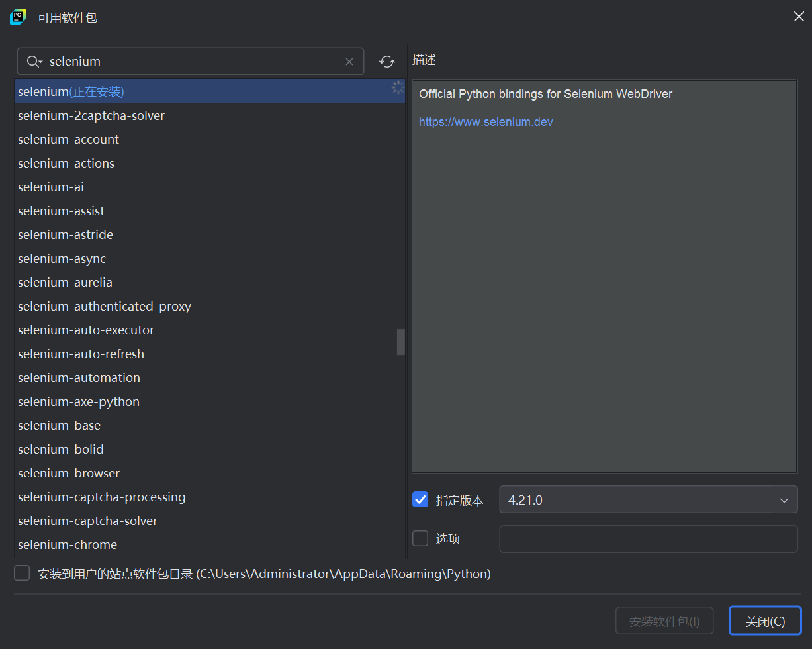The width and height of the screenshot is (812, 649).
Task: Select selenium-astride package
Action: click(x=210, y=234)
